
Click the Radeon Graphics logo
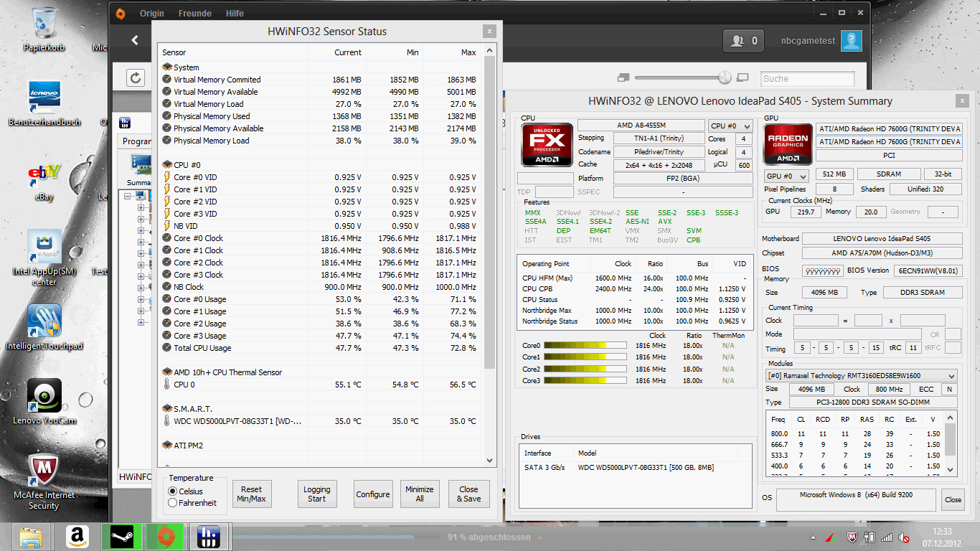click(787, 146)
